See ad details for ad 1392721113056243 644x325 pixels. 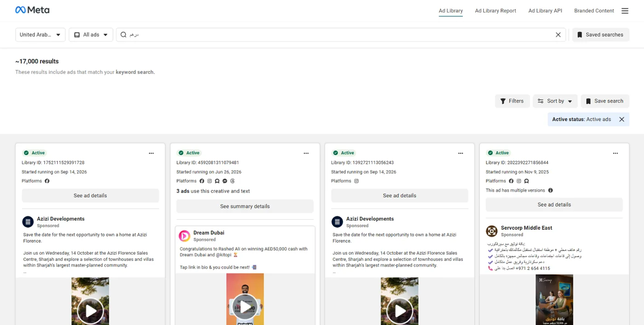coord(399,195)
